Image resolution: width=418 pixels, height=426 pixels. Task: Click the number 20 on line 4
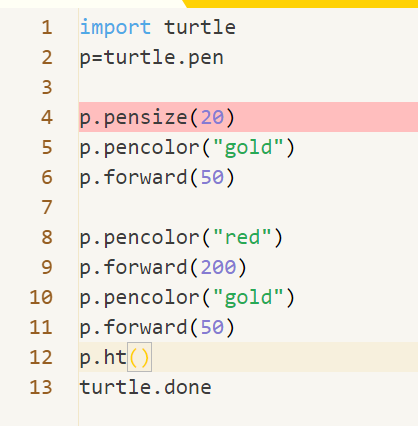[212, 117]
